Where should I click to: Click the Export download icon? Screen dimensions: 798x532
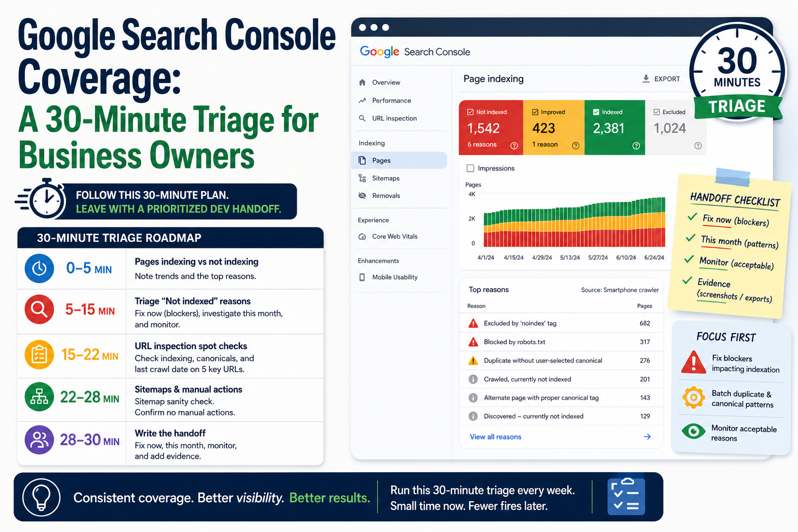[646, 78]
